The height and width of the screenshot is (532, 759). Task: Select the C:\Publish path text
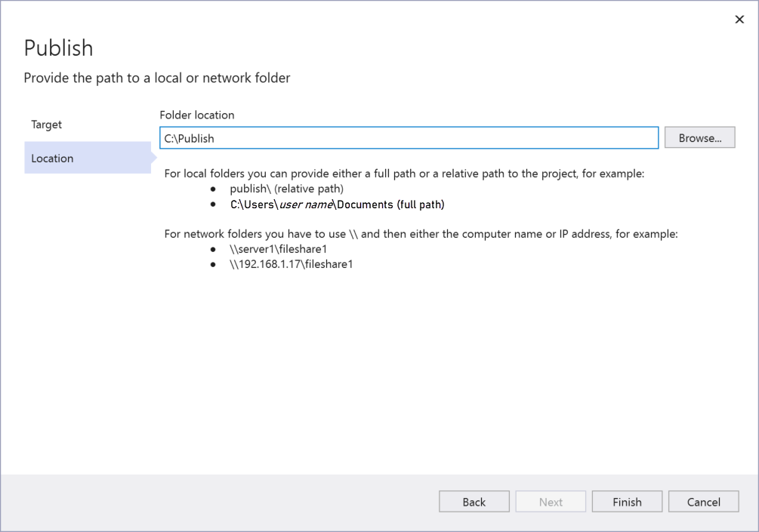(x=186, y=138)
